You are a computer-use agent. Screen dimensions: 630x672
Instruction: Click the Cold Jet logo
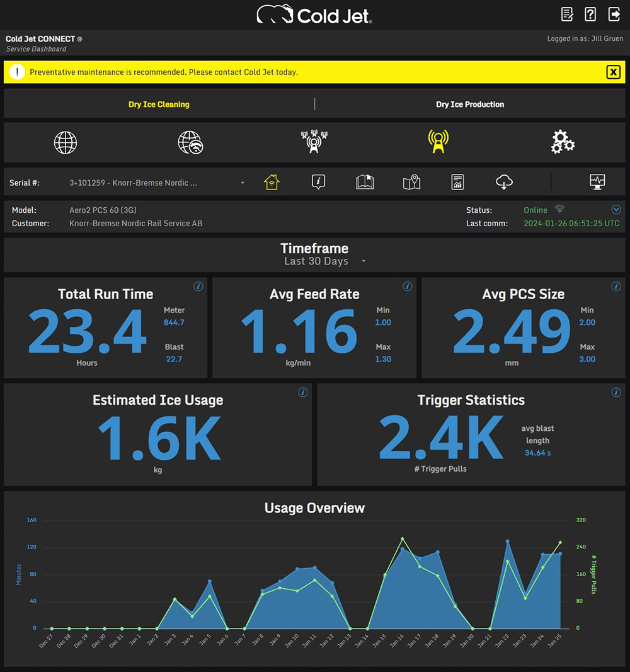tap(314, 15)
